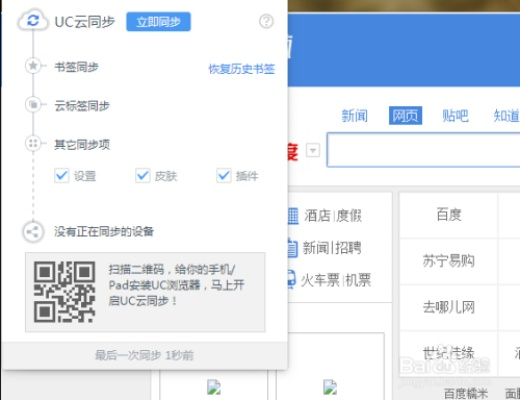Select 书签同步 bookmark sync item
This screenshot has height=400, width=520.
pos(77,67)
